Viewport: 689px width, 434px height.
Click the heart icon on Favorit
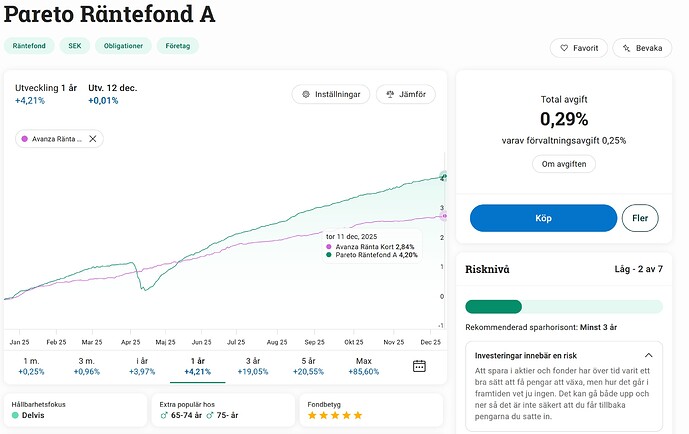[564, 48]
